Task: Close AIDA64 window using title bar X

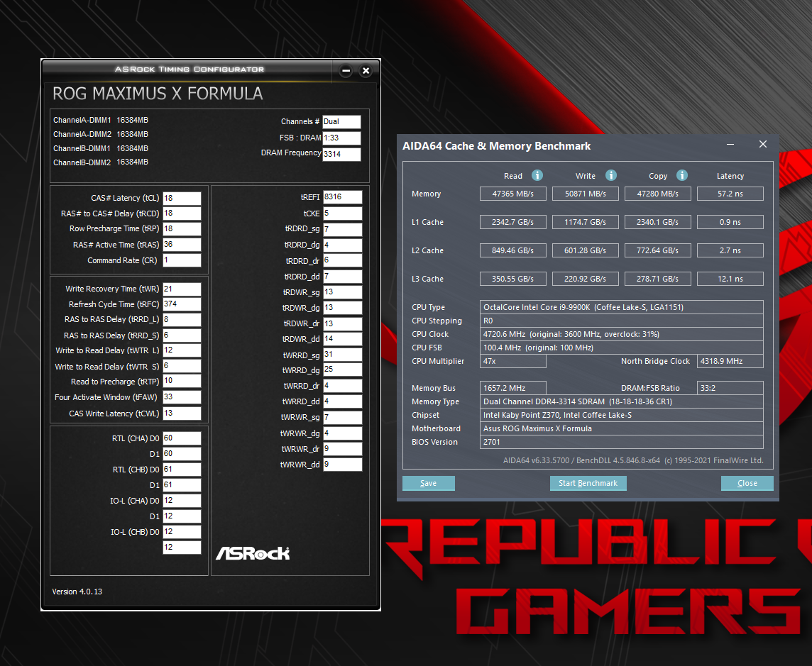Action: (763, 145)
